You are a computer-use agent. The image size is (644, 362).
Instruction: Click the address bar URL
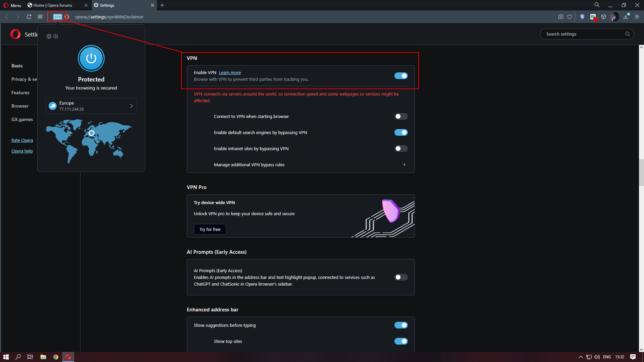[x=109, y=17]
